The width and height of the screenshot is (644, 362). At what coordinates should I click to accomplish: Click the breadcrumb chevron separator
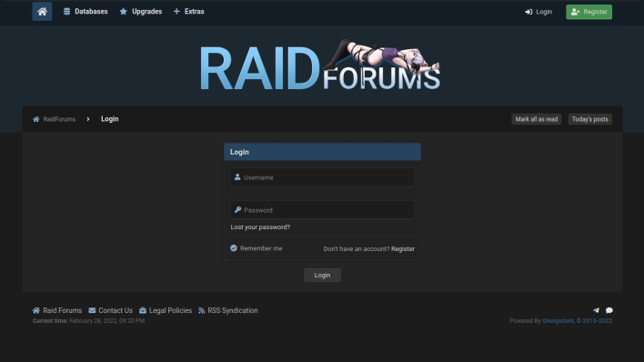pos(88,119)
